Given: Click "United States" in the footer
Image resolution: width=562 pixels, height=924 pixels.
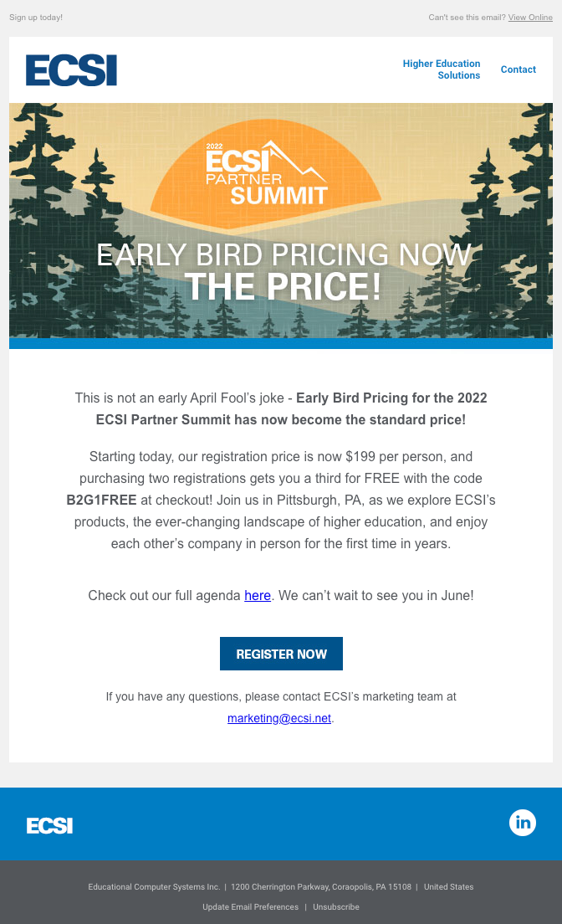Looking at the screenshot, I should point(448,887).
